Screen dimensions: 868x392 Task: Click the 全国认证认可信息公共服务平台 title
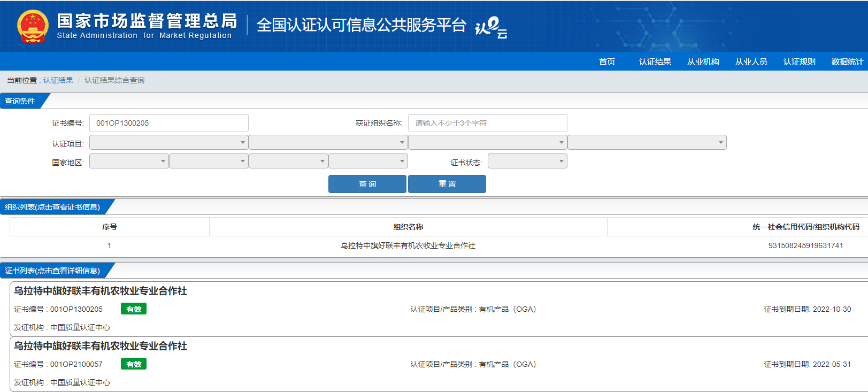click(362, 25)
